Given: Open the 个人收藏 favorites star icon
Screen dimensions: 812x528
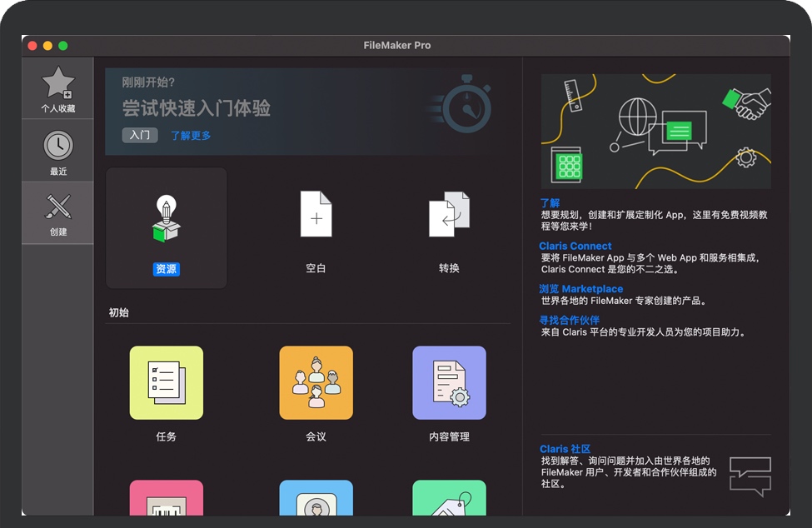Looking at the screenshot, I should 57,83.
